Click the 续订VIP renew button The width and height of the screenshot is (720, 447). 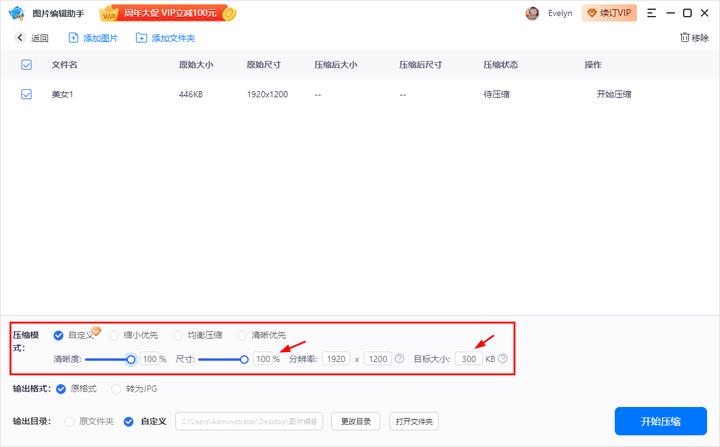coord(609,13)
